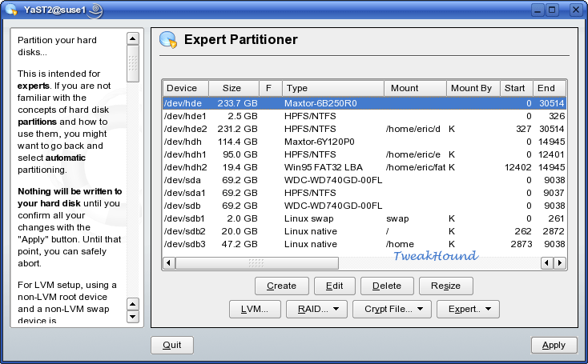Select the /dev/sdb3 /home row
The image size is (588, 364).
(x=364, y=244)
